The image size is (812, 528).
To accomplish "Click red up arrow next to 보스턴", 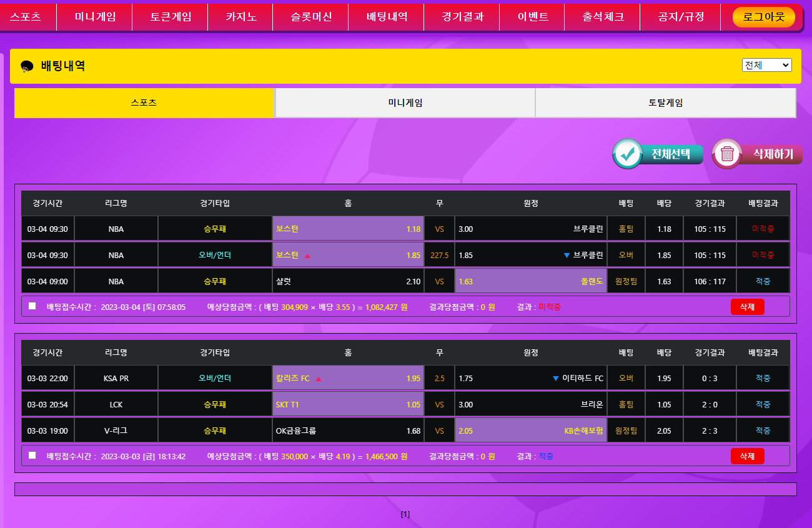I will click(x=307, y=256).
